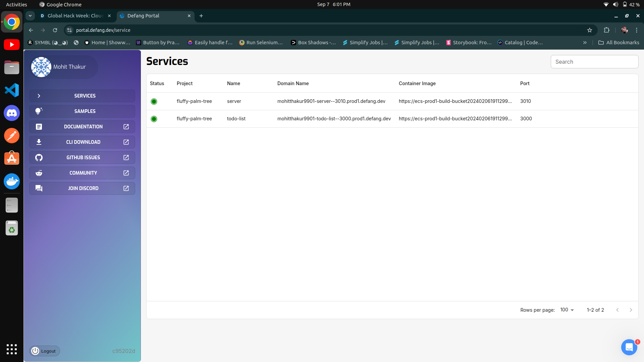Open the Chrome tab search dropdown

pyautogui.click(x=30, y=16)
